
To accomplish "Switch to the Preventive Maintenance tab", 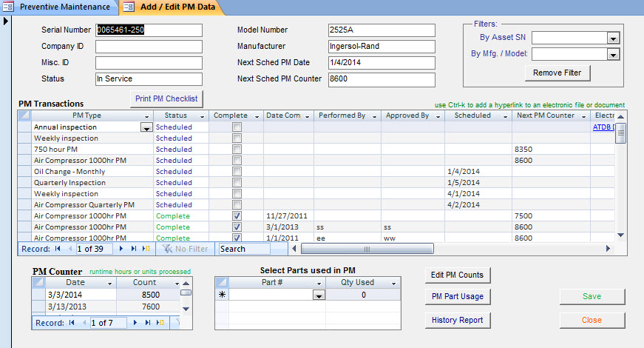I will coord(58,7).
